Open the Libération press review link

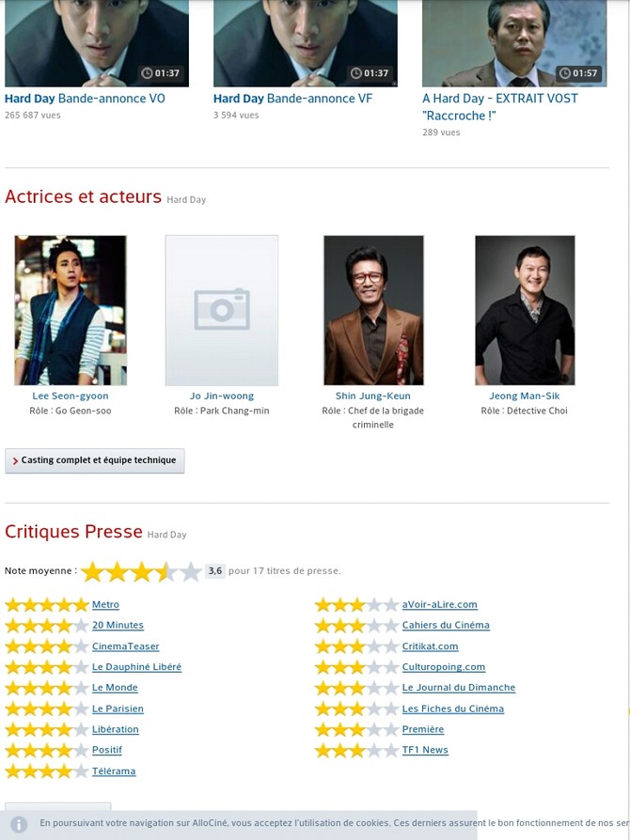pos(116,730)
